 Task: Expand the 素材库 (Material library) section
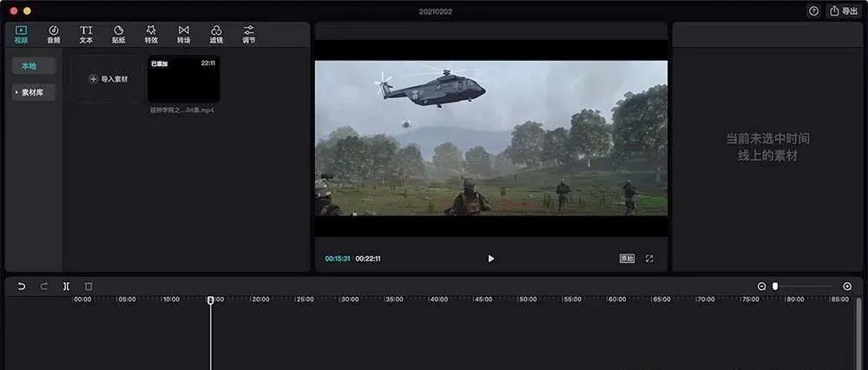(34, 92)
